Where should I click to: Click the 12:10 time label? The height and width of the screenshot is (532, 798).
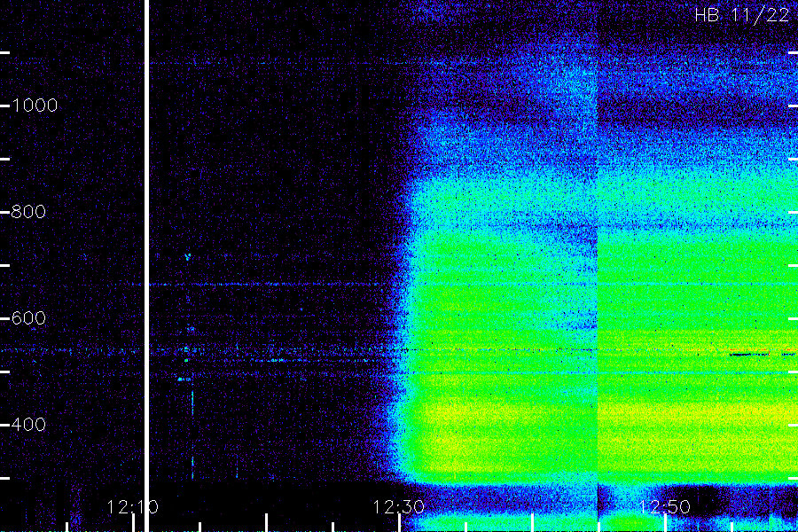click(x=132, y=507)
